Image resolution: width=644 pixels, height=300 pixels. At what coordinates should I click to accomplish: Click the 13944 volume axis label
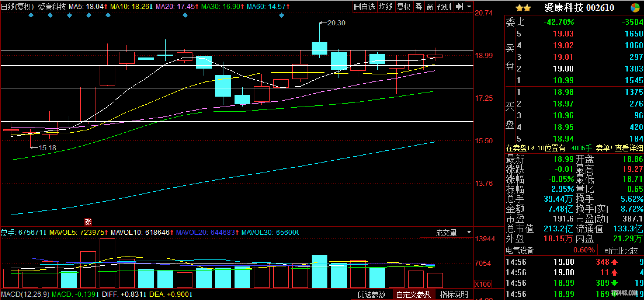485,239
